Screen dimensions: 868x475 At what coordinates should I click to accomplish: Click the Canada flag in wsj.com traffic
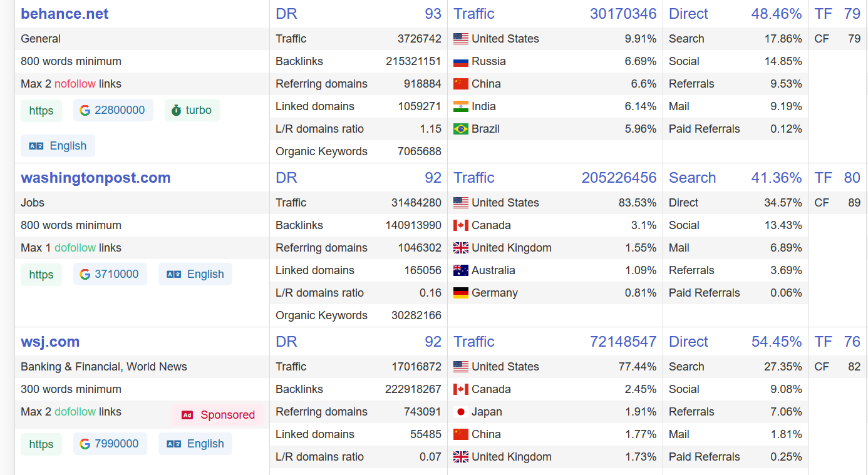(x=461, y=389)
